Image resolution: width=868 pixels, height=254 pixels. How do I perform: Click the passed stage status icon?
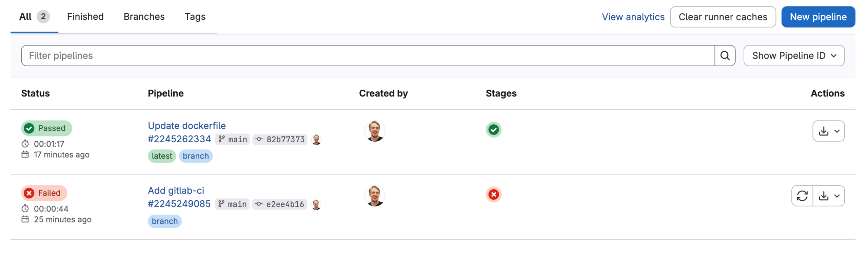click(x=493, y=130)
